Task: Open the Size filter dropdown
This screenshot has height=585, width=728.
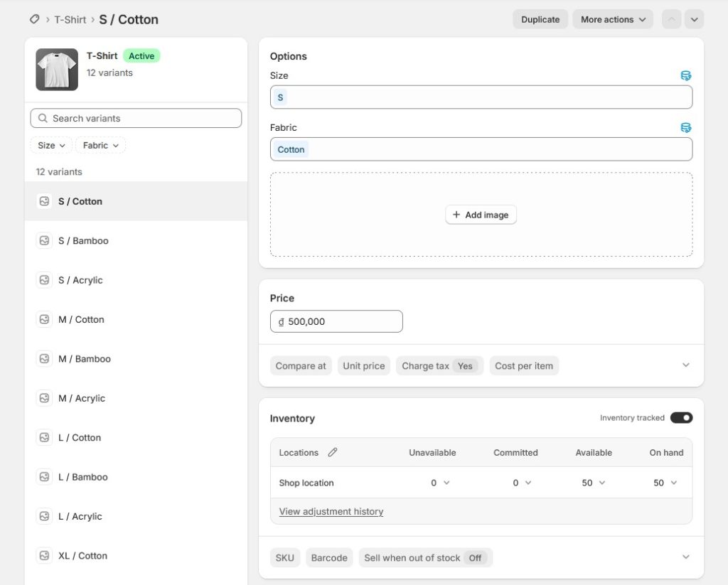Action: (51, 146)
